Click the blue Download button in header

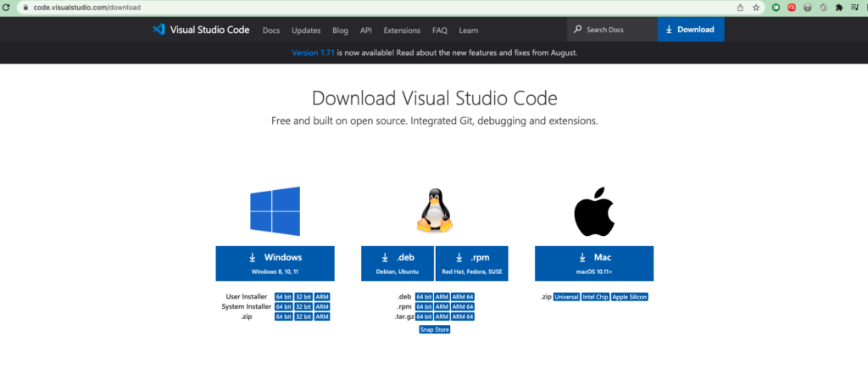click(x=691, y=30)
